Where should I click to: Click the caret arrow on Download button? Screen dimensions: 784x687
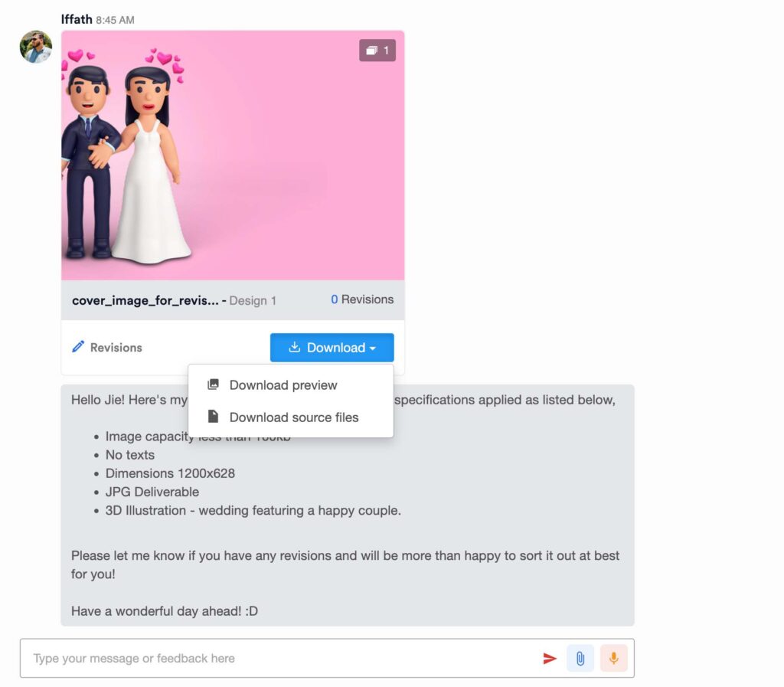click(373, 348)
